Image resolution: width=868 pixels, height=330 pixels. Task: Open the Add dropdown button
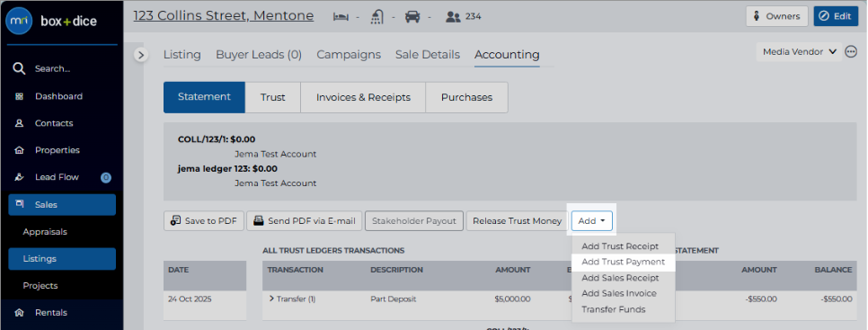click(x=592, y=221)
